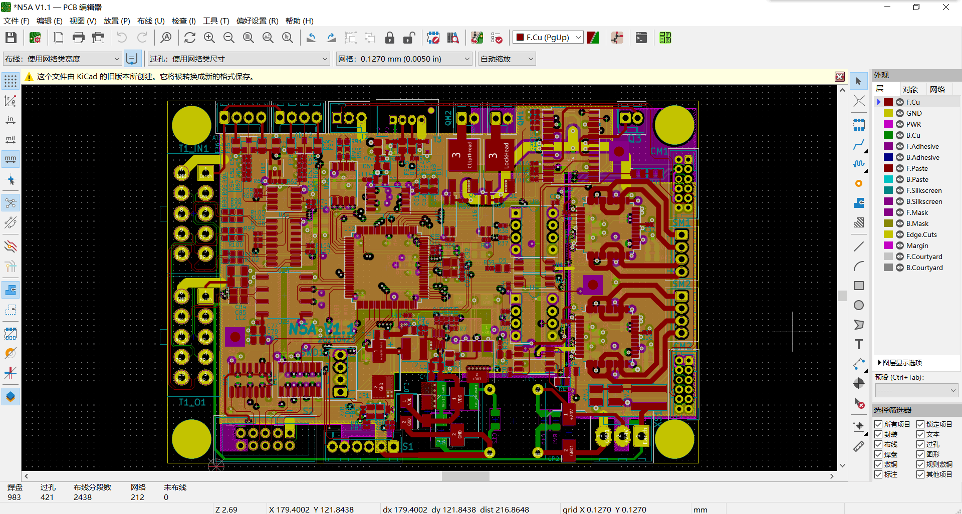This screenshot has height=514, width=962.
Task: Toggle visibility of the B.Cu layer
Action: click(898, 135)
